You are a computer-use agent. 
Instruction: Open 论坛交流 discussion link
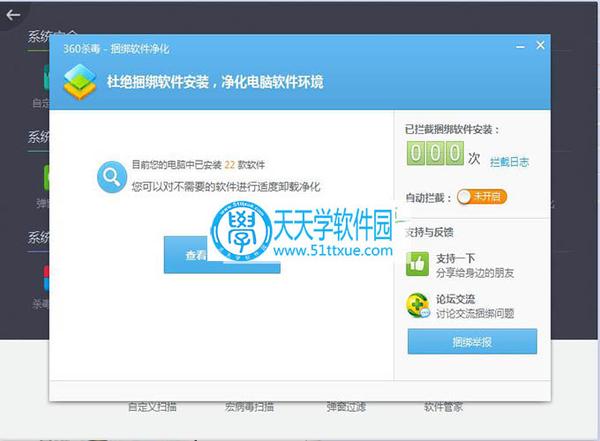[x=455, y=299]
